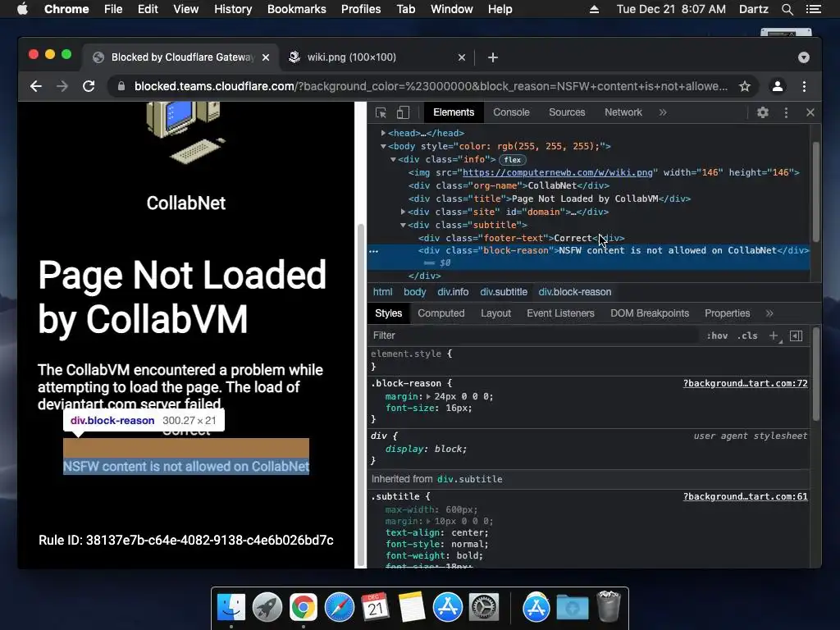The height and width of the screenshot is (630, 840).
Task: Open Safari from the Dock
Action: pyautogui.click(x=339, y=608)
